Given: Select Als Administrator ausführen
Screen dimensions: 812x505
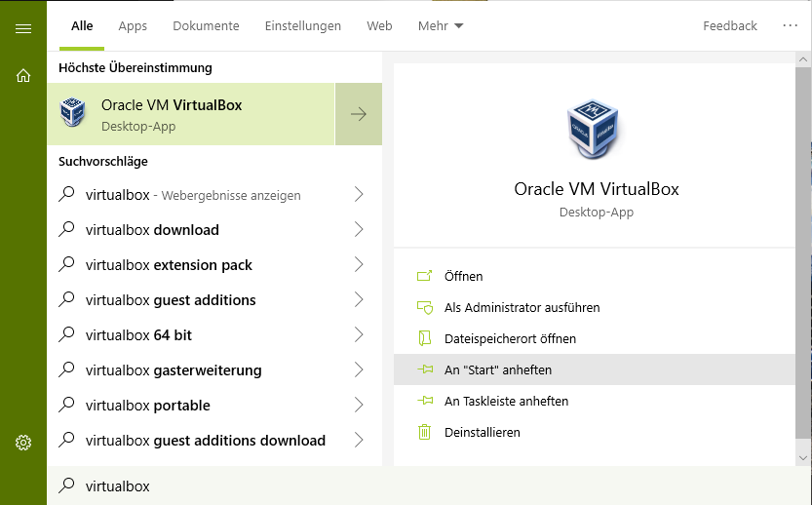Looking at the screenshot, I should click(594, 308).
